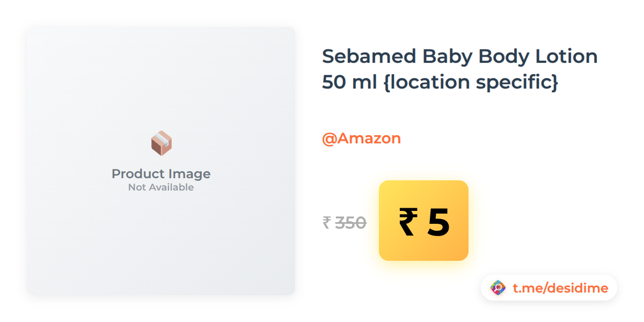Click the package box icon

tap(161, 143)
